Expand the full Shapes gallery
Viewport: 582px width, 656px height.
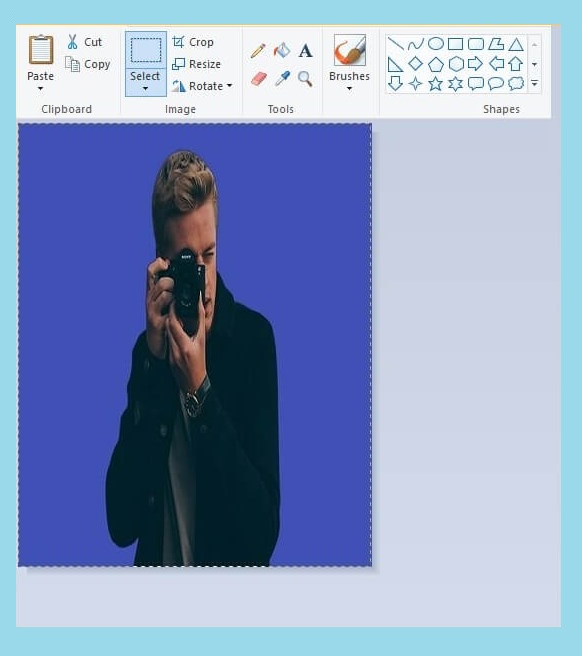pyautogui.click(x=534, y=84)
